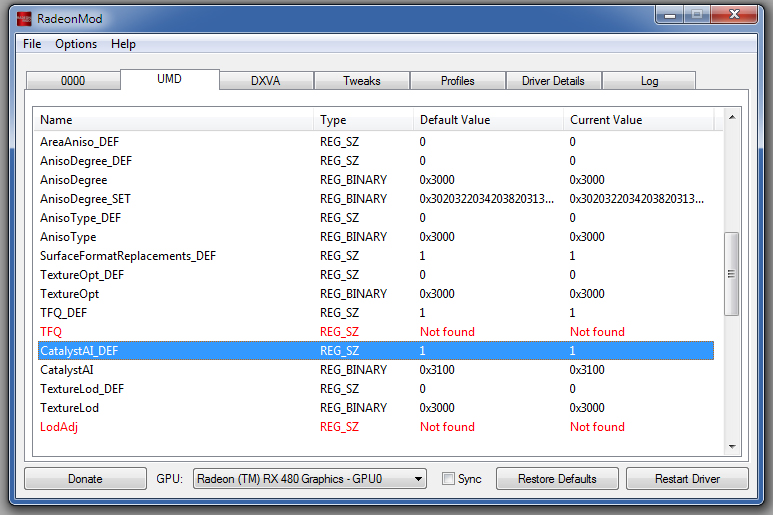Viewport: 773px width, 515px height.
Task: Select the TextureLod entry
Action: pos(376,408)
